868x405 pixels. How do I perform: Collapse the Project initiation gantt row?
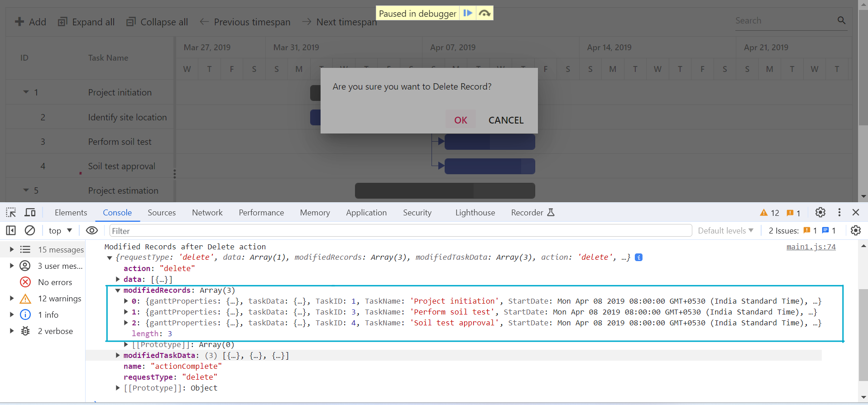pos(26,92)
